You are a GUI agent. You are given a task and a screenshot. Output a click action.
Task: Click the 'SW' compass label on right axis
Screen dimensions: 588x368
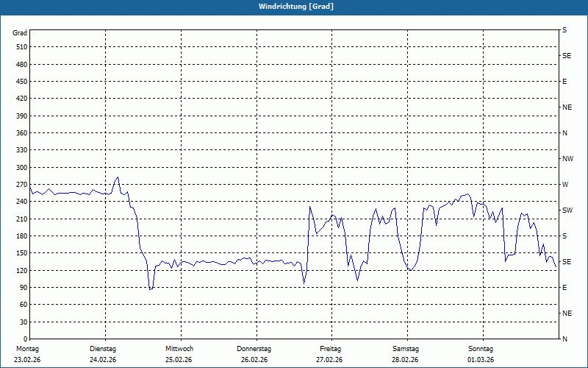(567, 210)
